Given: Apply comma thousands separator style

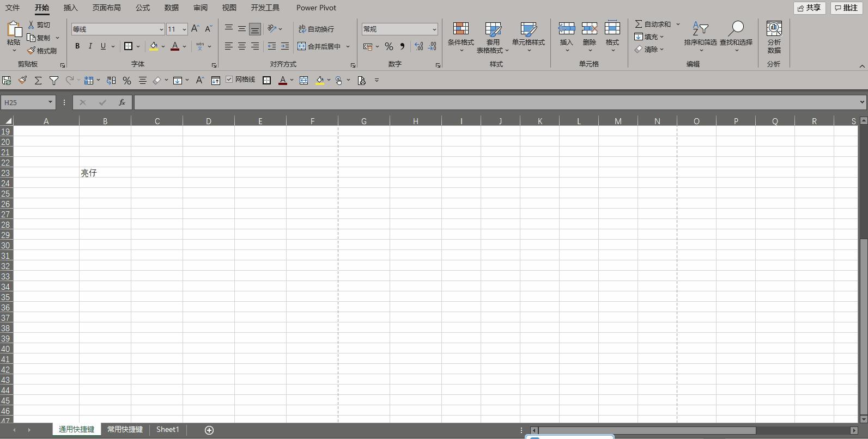Looking at the screenshot, I should point(402,46).
